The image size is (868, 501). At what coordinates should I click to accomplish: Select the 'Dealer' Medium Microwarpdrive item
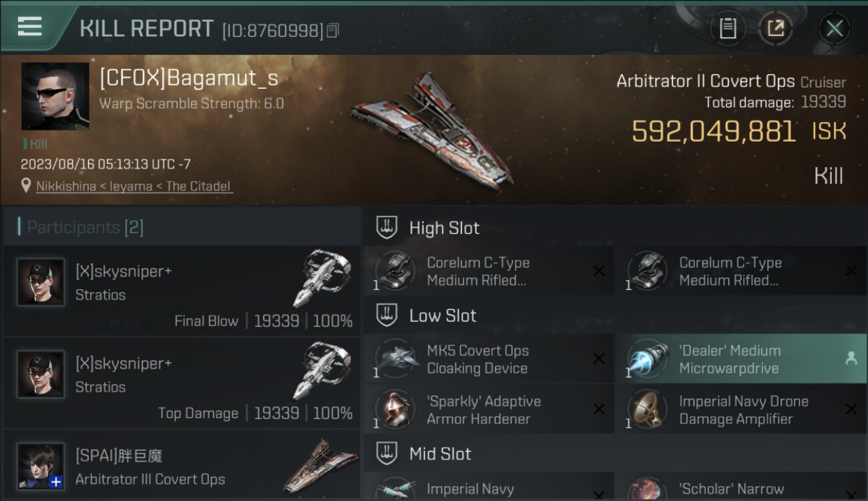click(x=740, y=359)
